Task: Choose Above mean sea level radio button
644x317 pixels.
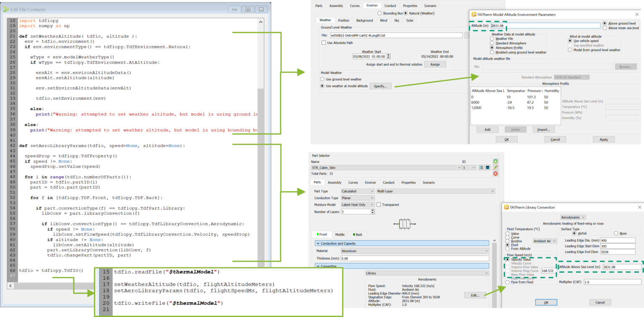Action: (x=605, y=28)
